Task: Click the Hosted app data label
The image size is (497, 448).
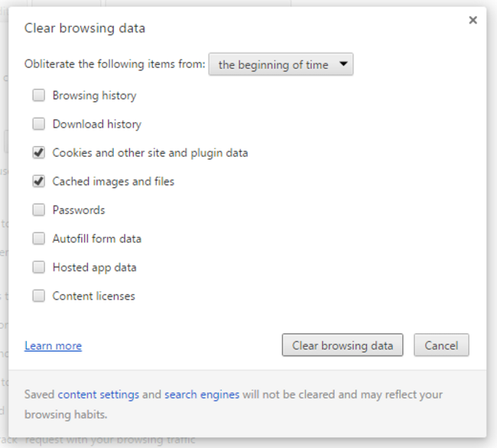Action: [x=95, y=268]
